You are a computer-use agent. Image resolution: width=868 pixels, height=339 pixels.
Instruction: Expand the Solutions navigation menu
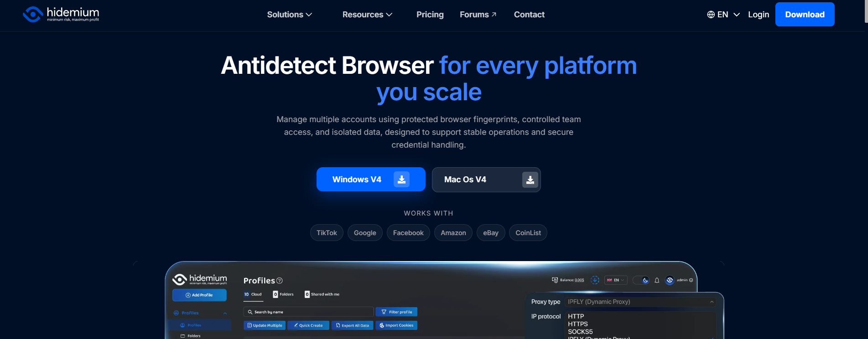point(290,15)
